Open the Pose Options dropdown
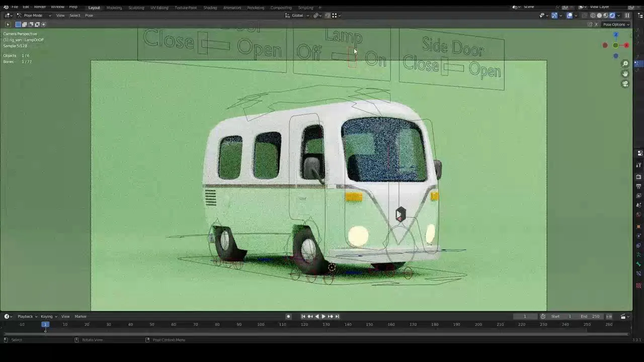This screenshot has width=644, height=362. coord(616,25)
